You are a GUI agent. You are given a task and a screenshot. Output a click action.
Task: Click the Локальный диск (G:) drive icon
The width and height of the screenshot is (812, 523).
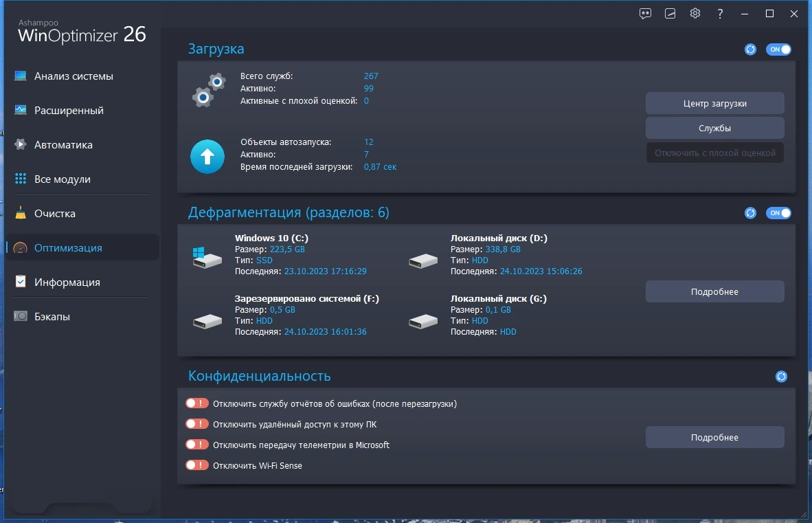pos(423,321)
